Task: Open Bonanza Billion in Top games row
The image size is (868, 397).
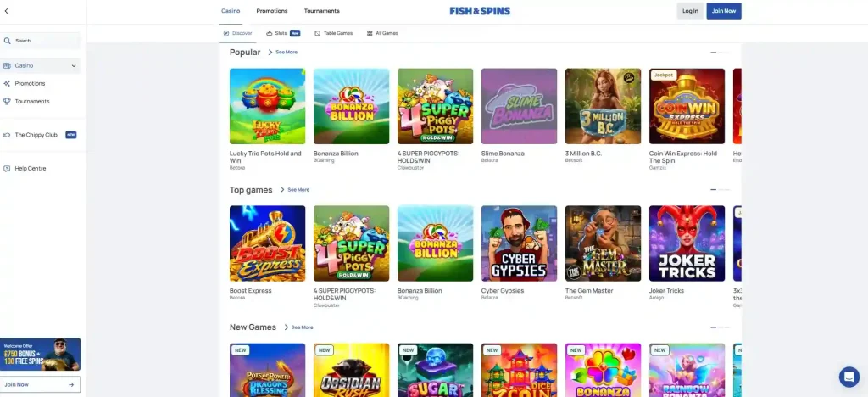Action: pyautogui.click(x=435, y=243)
